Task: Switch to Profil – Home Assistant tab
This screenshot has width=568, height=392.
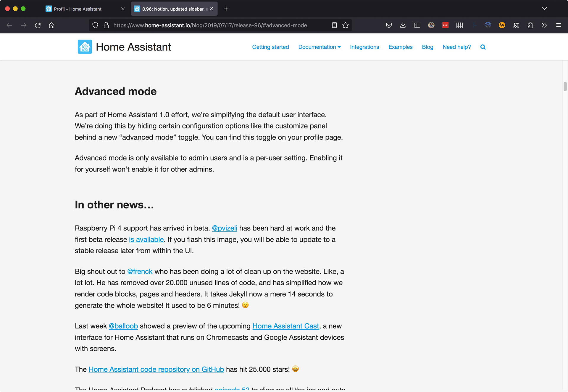Action: (78, 9)
